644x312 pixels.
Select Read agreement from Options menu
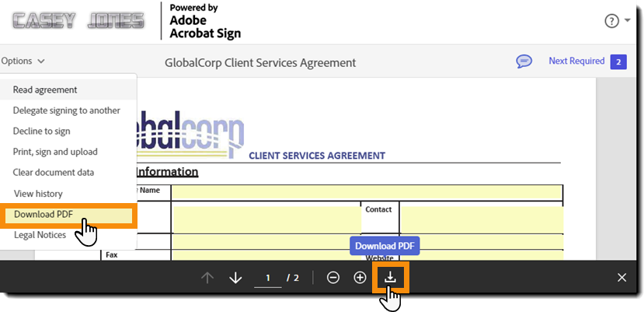coord(45,89)
